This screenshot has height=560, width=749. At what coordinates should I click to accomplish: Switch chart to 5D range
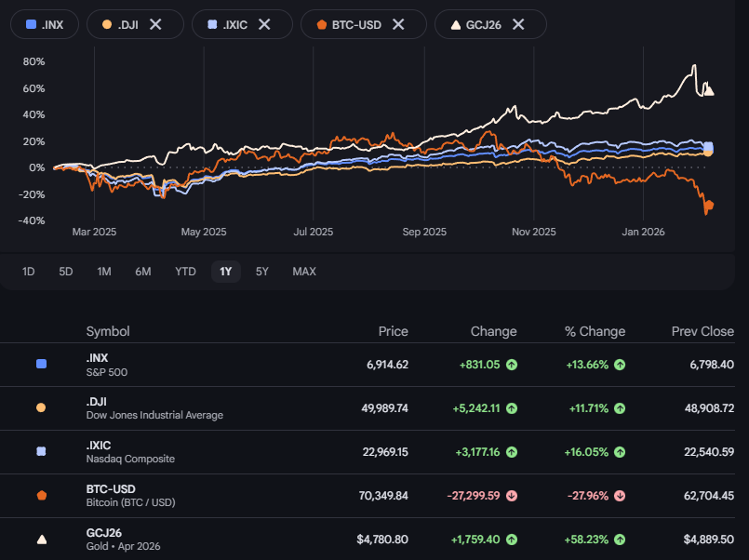[x=66, y=272]
